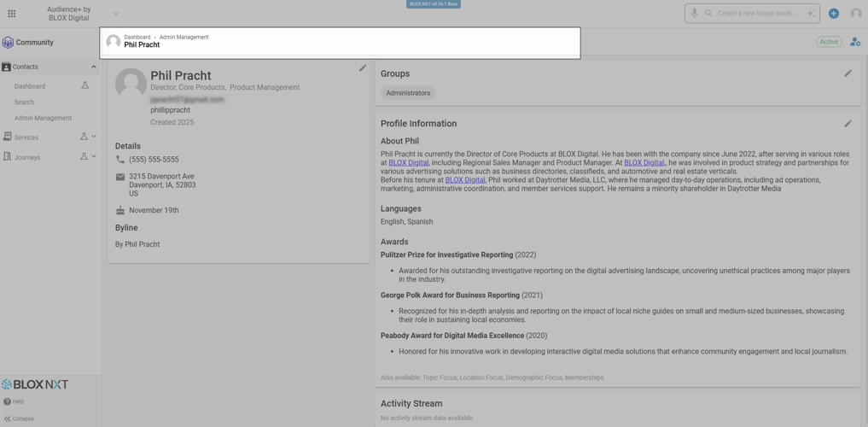This screenshot has height=427, width=868.
Task: Click the microphone icon in search bar
Action: [x=694, y=14]
